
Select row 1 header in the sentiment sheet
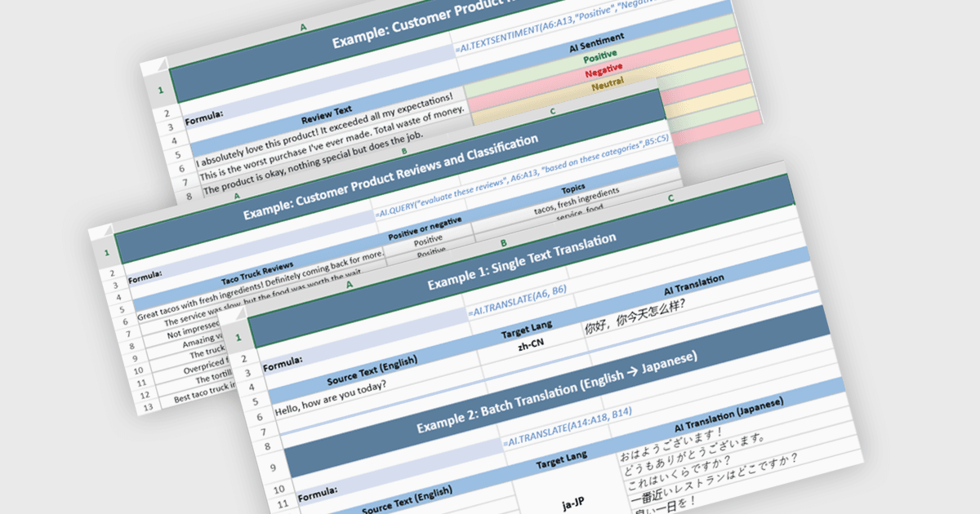161,91
